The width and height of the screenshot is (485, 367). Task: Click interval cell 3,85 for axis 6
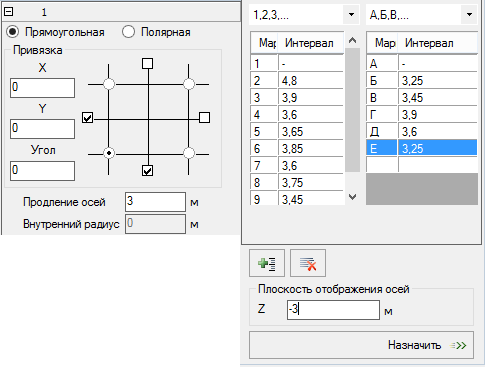(311, 148)
